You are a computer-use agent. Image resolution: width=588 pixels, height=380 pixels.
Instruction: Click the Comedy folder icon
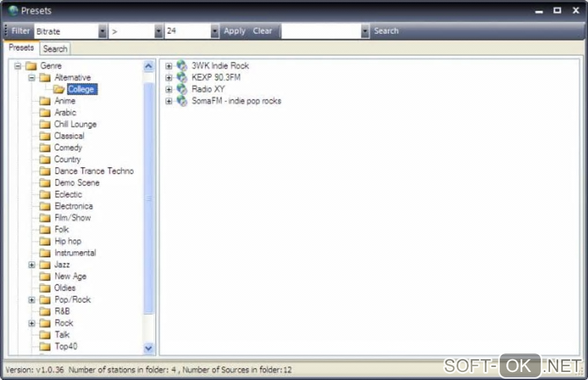click(45, 148)
